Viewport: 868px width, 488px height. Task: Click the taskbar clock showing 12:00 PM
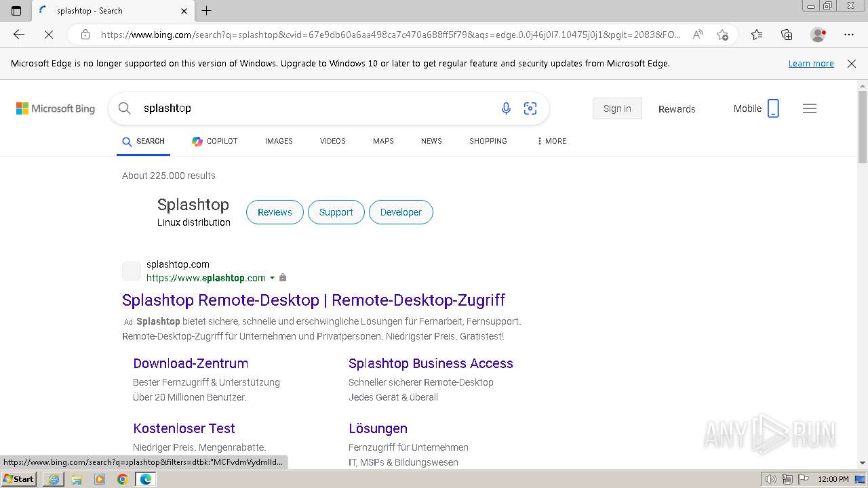[833, 479]
